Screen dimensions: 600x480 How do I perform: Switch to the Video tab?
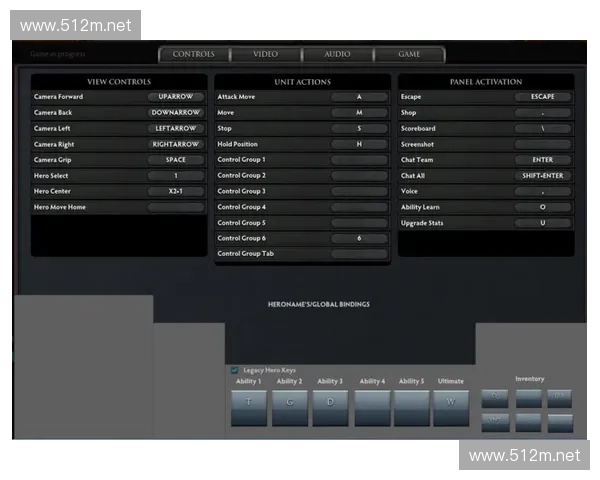[265, 54]
